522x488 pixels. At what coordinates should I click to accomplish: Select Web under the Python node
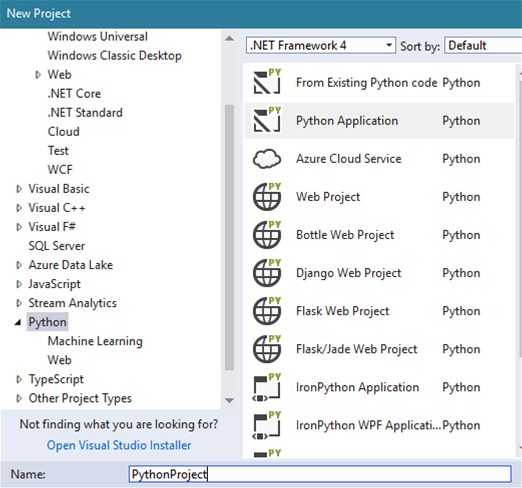point(59,360)
